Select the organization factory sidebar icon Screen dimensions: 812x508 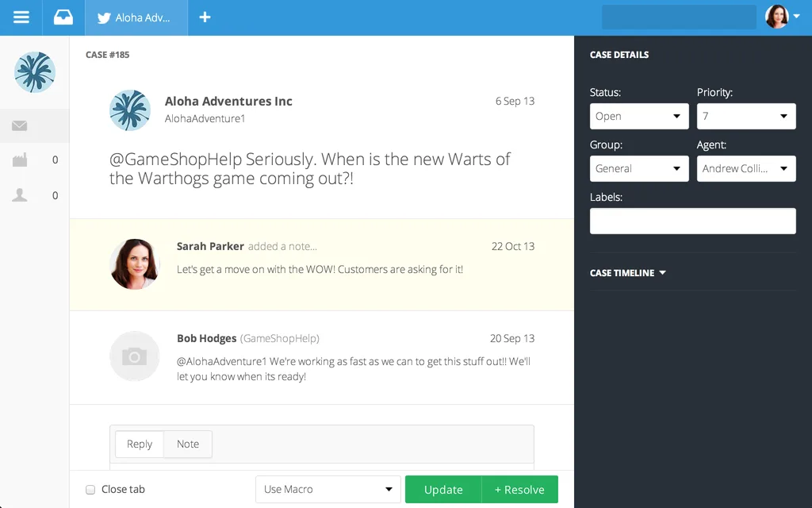[20, 160]
